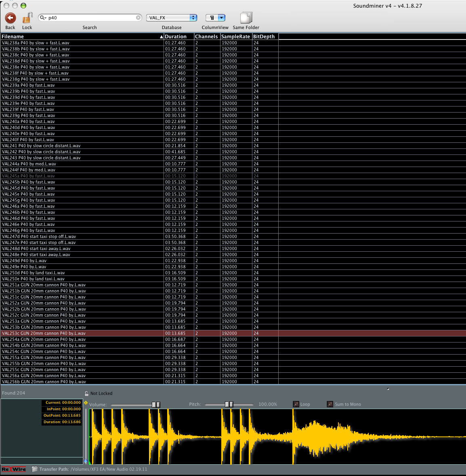Click the ReWire logo

(x=14, y=469)
